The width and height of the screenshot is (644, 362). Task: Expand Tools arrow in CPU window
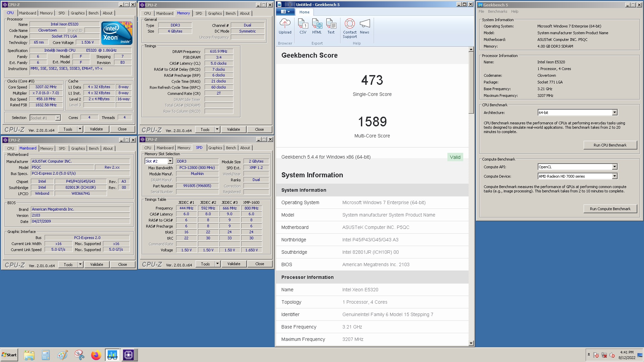pyautogui.click(x=80, y=129)
